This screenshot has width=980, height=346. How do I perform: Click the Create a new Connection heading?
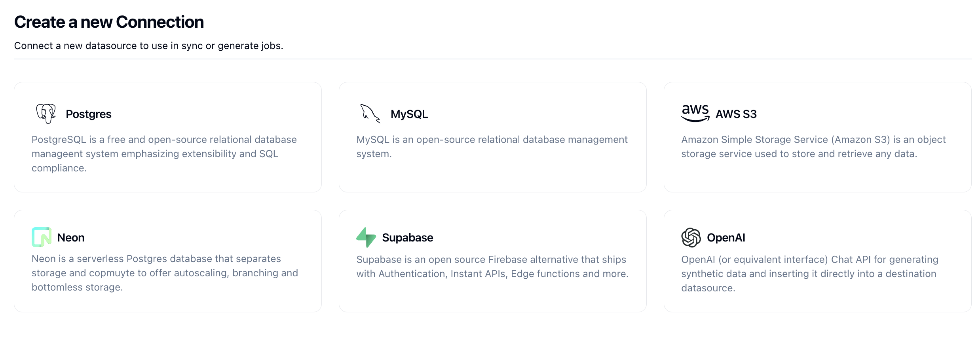click(x=109, y=22)
